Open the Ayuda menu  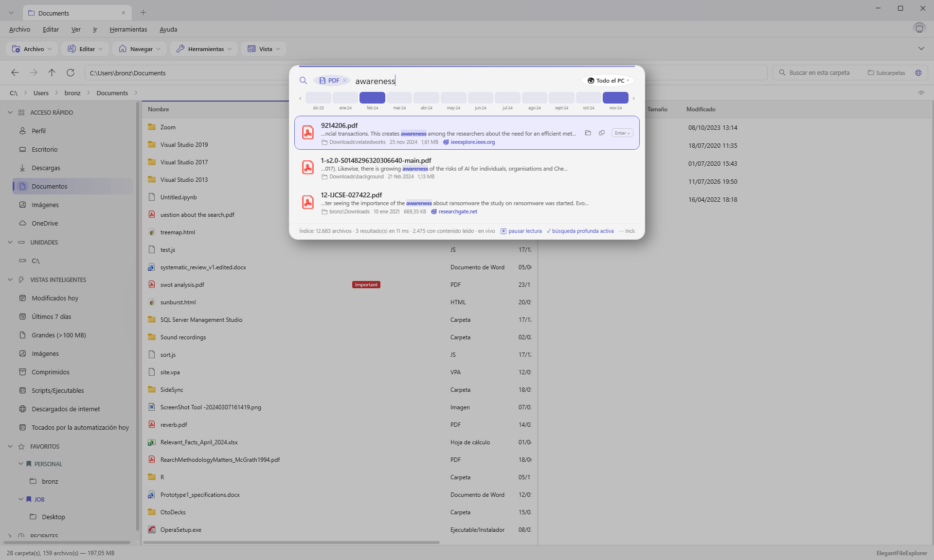click(x=168, y=29)
